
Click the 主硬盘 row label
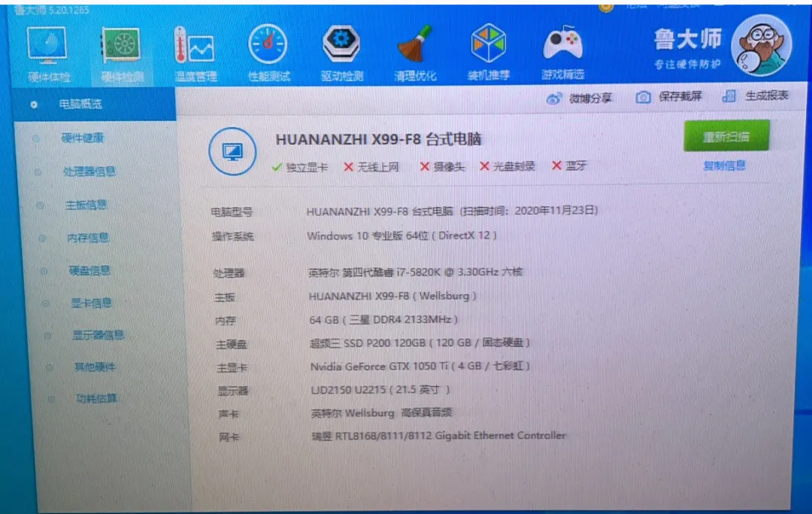pos(232,344)
